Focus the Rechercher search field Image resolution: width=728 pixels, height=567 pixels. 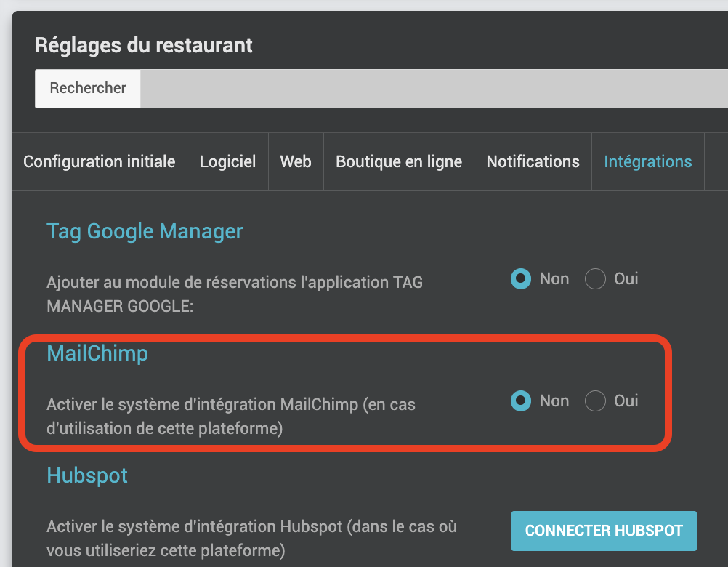click(434, 88)
